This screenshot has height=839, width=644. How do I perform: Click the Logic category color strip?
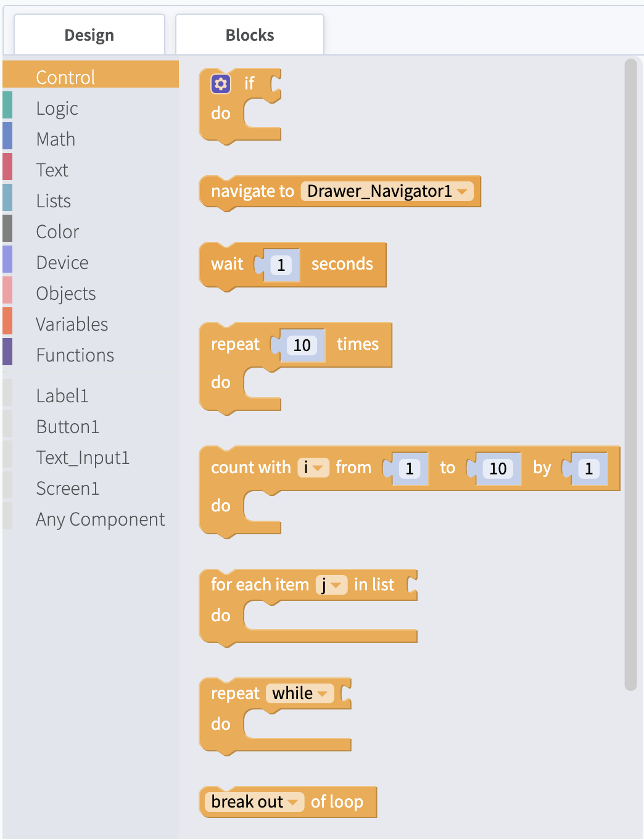coord(7,105)
